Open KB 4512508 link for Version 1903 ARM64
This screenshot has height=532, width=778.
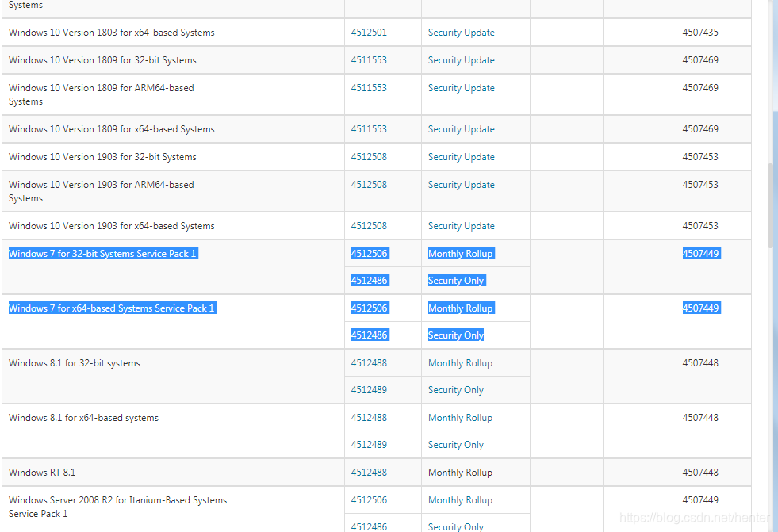tap(369, 185)
